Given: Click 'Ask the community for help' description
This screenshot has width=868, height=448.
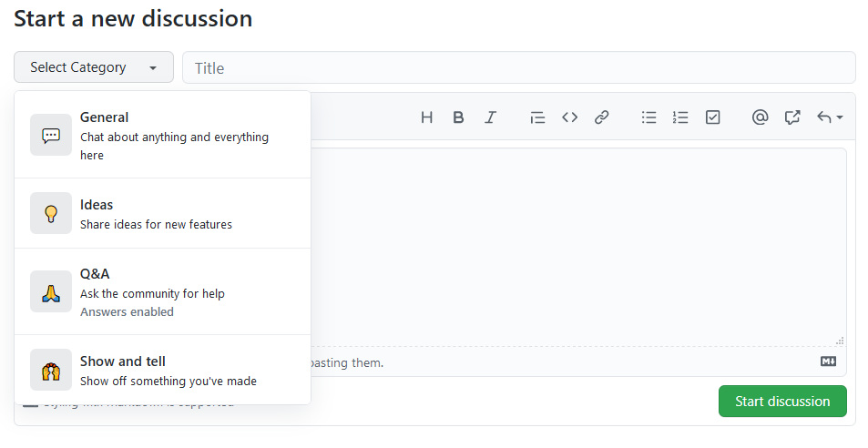Looking at the screenshot, I should tap(152, 294).
